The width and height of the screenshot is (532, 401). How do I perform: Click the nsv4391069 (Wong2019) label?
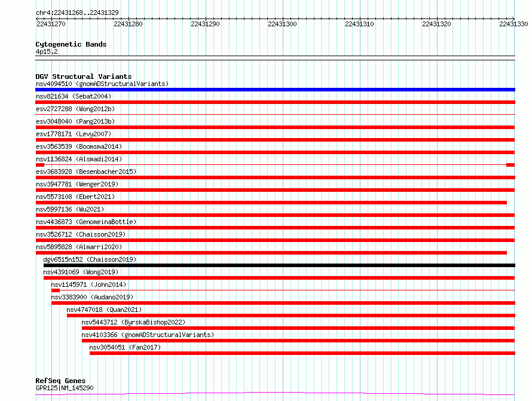(81, 272)
